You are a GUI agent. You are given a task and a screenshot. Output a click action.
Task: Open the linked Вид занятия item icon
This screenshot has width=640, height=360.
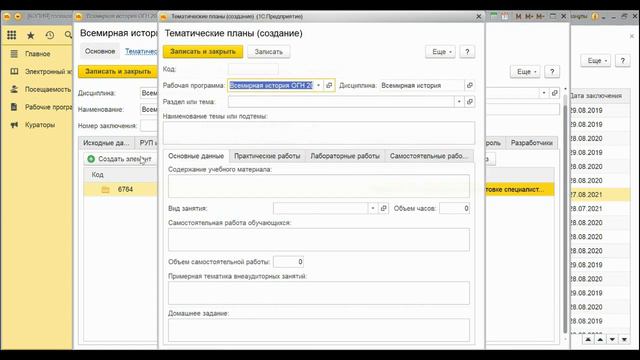pos(383,208)
